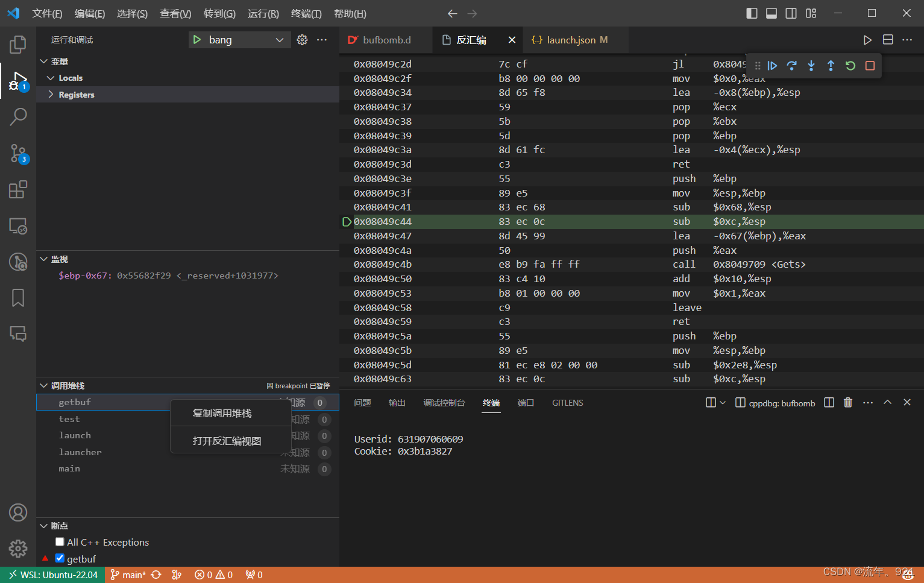924x583 pixels.
Task: Click the Run file icon in editor title
Action: coord(867,40)
